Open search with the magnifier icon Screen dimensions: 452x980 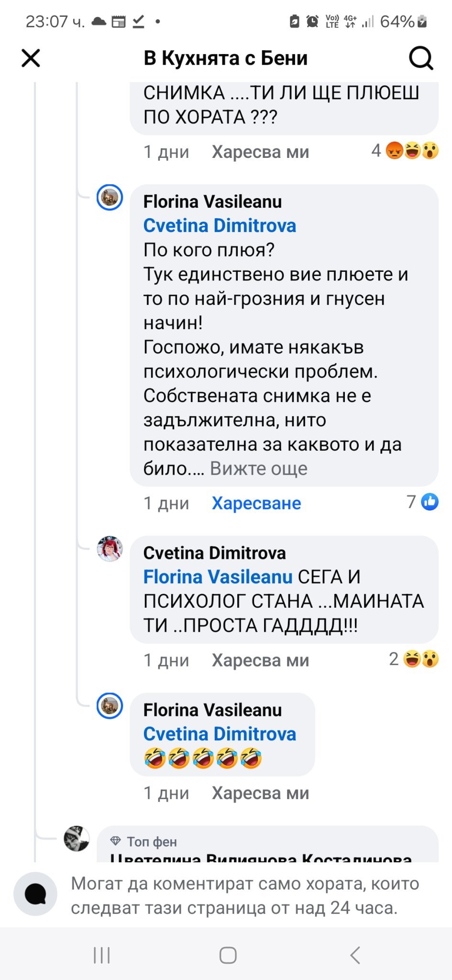click(x=421, y=58)
